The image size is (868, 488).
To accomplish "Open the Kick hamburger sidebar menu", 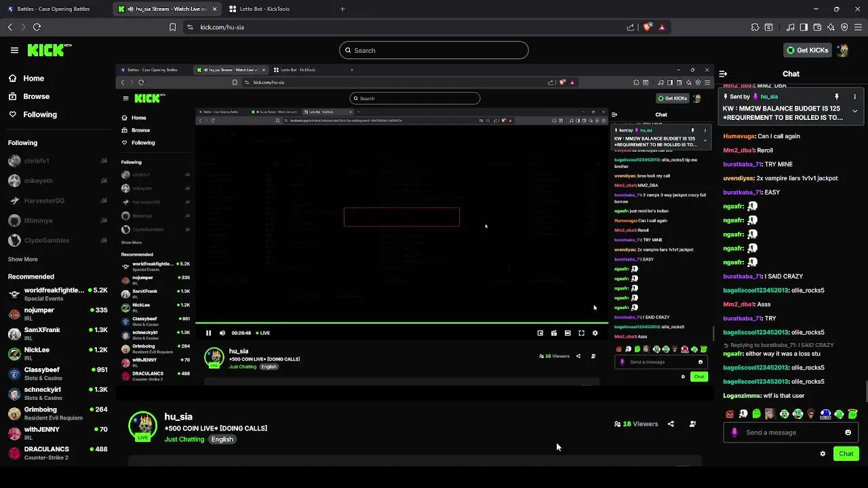I will (14, 50).
